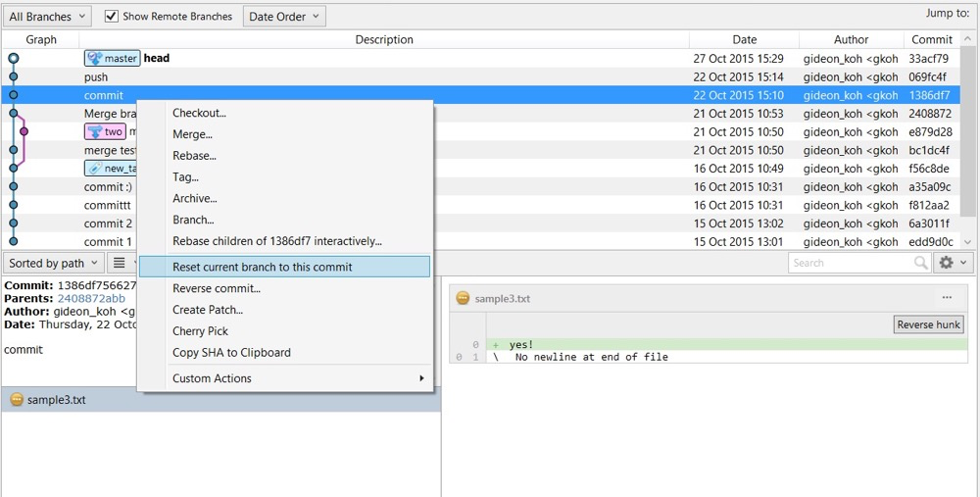Click commit hash 33acf79
Viewport: 980px width, 497px height.
(x=929, y=59)
